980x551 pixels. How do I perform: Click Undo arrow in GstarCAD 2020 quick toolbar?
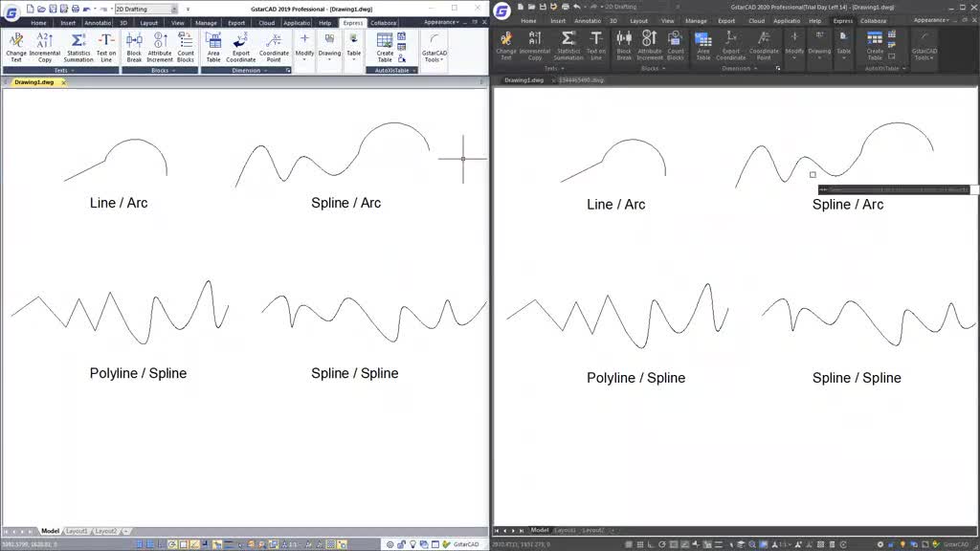click(x=577, y=7)
